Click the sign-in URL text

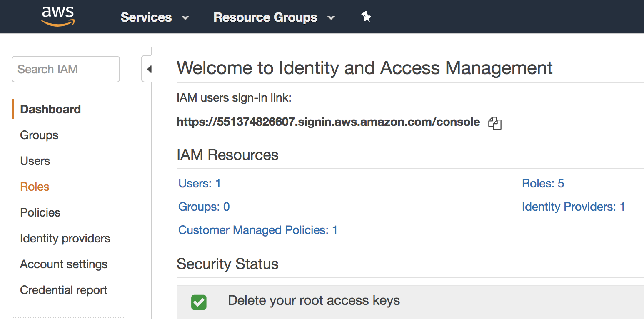tap(328, 122)
